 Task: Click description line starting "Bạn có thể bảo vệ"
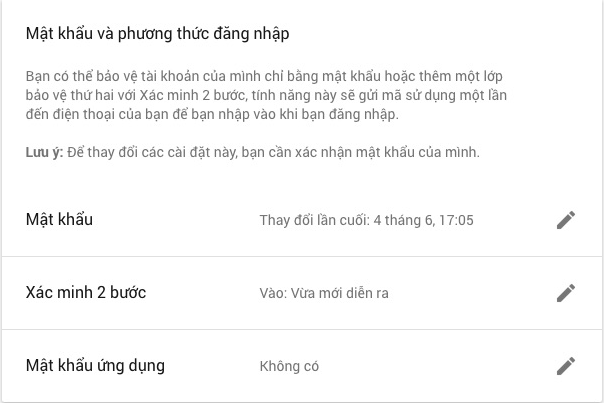pyautogui.click(x=264, y=76)
